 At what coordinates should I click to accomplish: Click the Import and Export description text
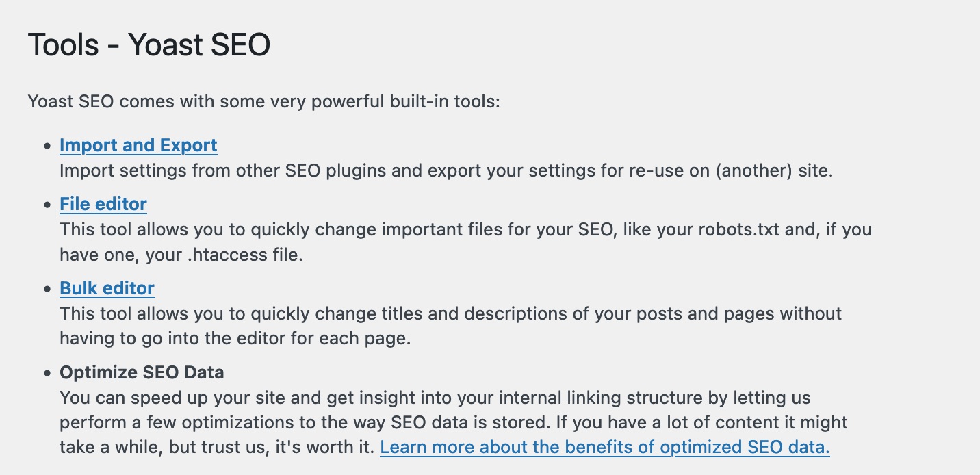[x=446, y=170]
